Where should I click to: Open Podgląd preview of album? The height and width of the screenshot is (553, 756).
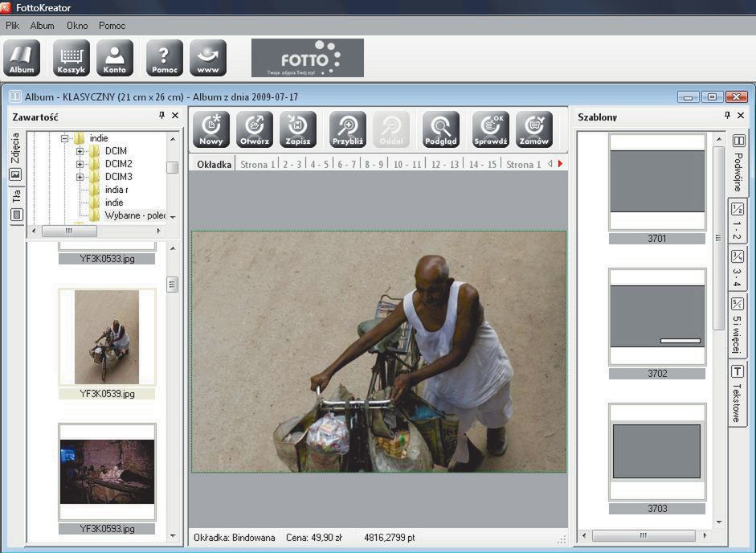pos(442,129)
